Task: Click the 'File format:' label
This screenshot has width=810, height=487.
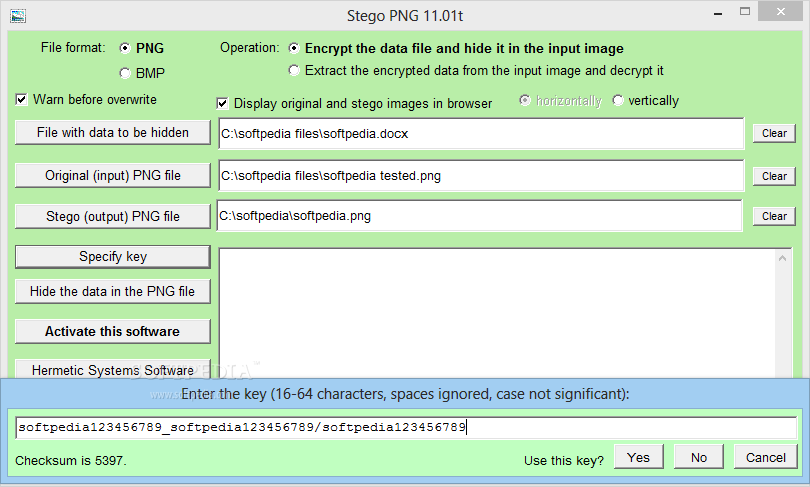Action: click(73, 48)
